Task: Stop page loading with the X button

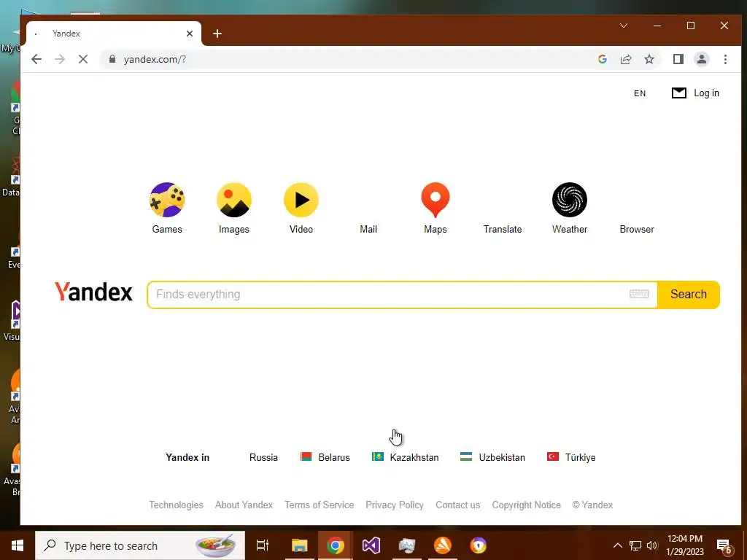Action: tap(83, 59)
